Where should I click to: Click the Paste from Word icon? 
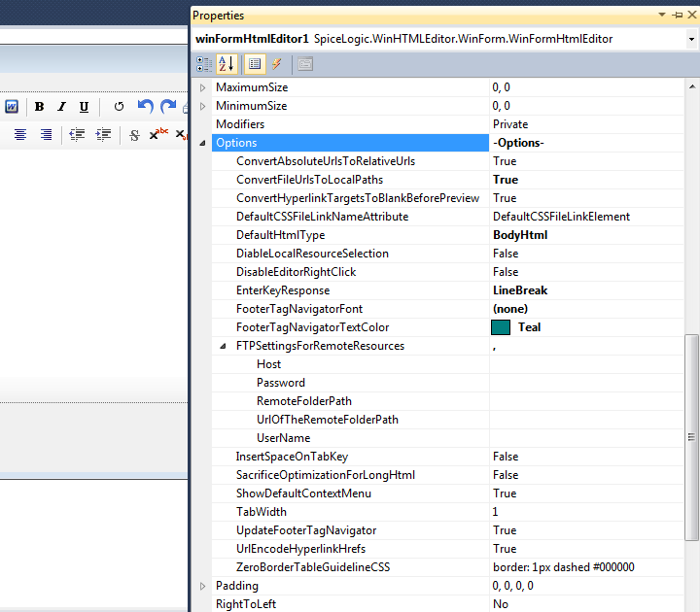[x=12, y=107]
